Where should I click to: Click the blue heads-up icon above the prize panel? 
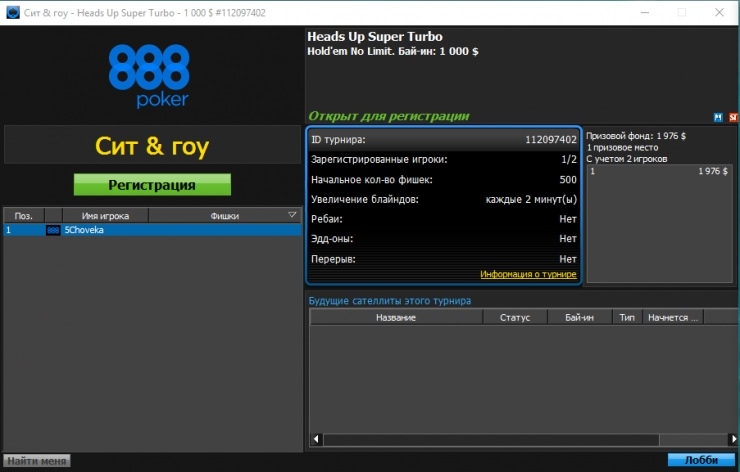point(718,117)
